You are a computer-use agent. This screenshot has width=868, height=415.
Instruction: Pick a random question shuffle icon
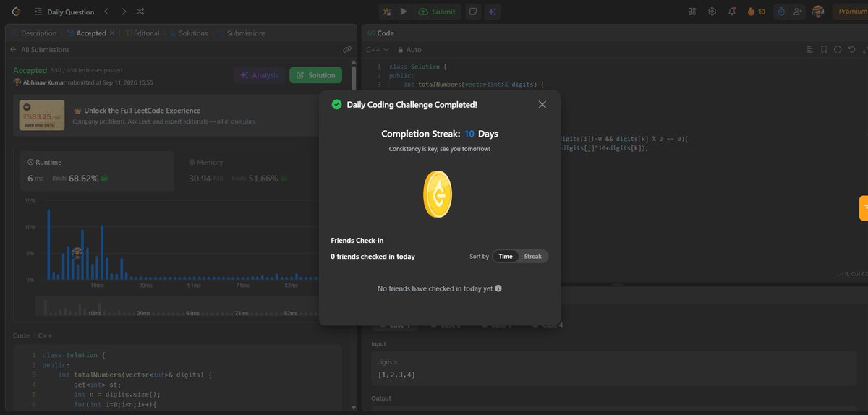(x=140, y=12)
